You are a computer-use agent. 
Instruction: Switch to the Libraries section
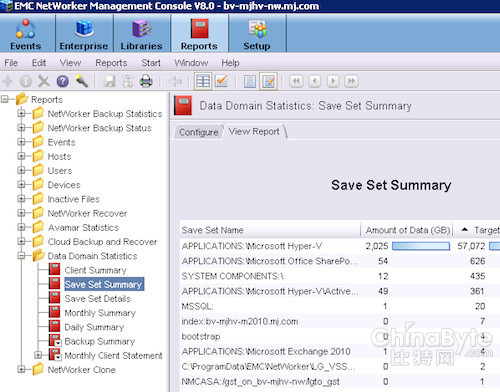point(141,34)
